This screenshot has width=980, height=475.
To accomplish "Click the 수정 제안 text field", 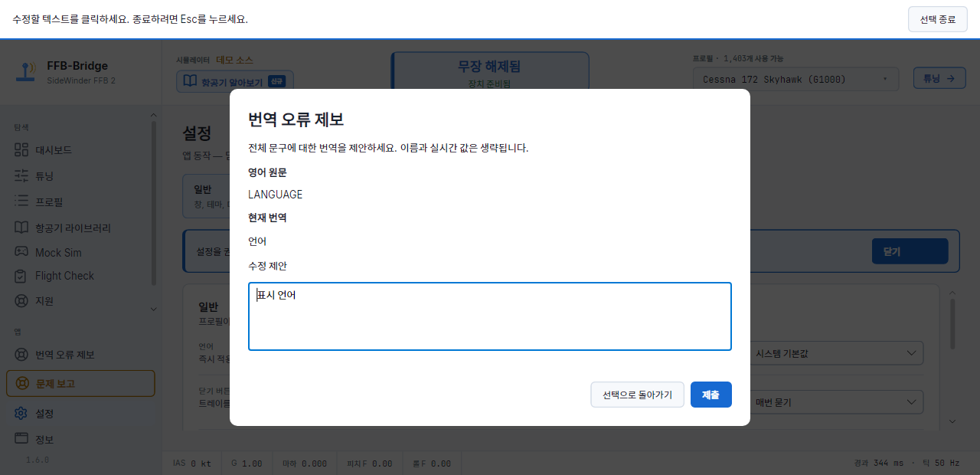I will point(490,316).
